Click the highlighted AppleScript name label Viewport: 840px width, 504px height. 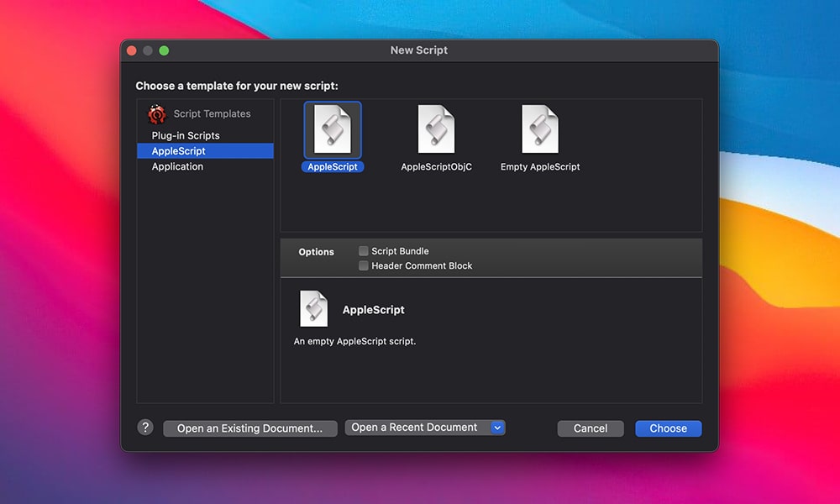(x=332, y=167)
